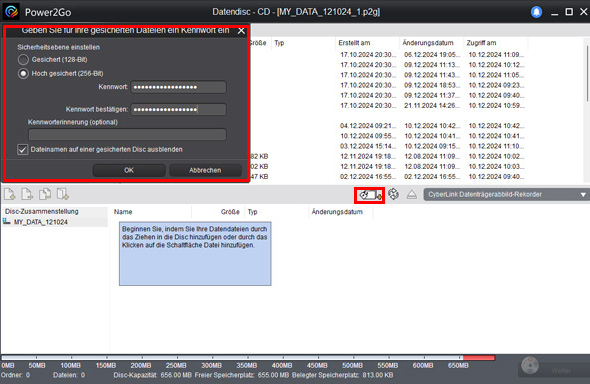Image resolution: width=590 pixels, height=384 pixels.
Task: Click the stacked-pages icon in toolbar
Action: 45,194
